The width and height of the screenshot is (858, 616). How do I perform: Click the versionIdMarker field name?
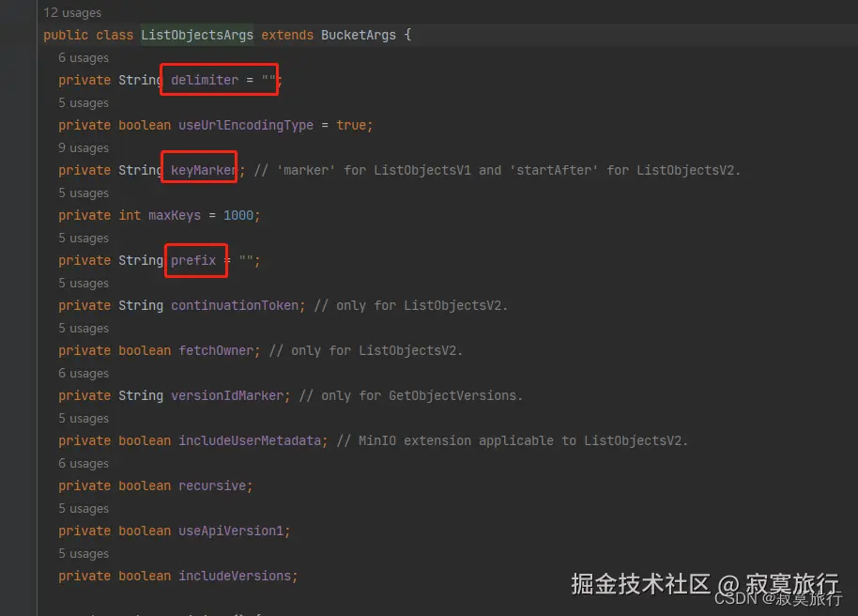click(x=227, y=395)
